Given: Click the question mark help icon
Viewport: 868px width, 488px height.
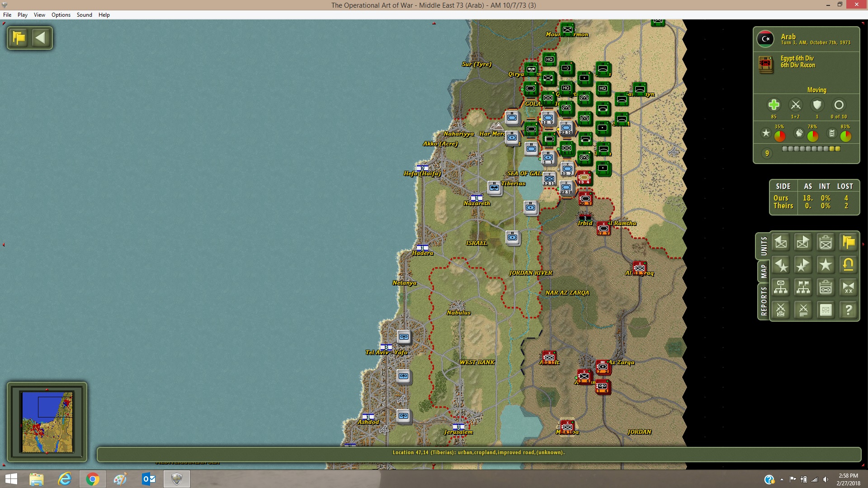Looking at the screenshot, I should (x=849, y=310).
